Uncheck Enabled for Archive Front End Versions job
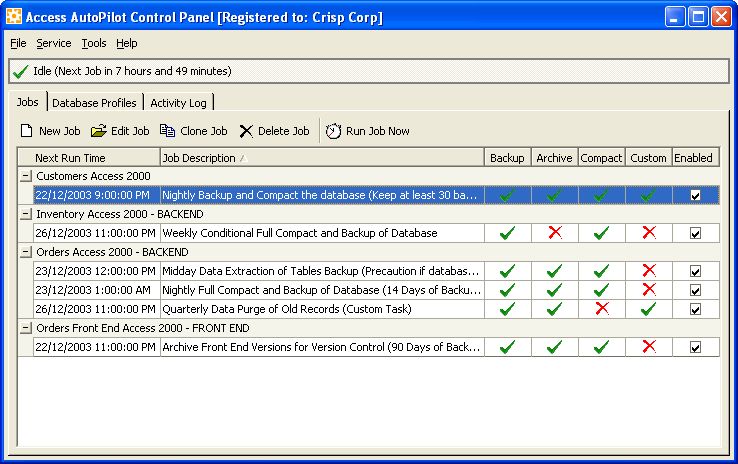 click(695, 347)
